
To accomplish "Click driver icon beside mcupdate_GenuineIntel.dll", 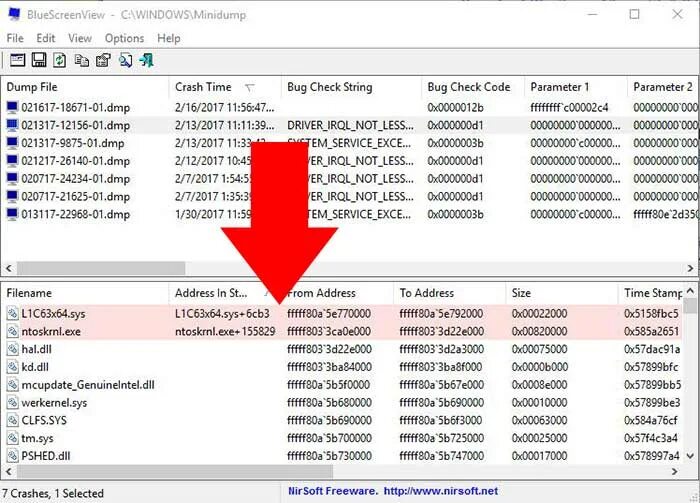I will tap(12, 385).
